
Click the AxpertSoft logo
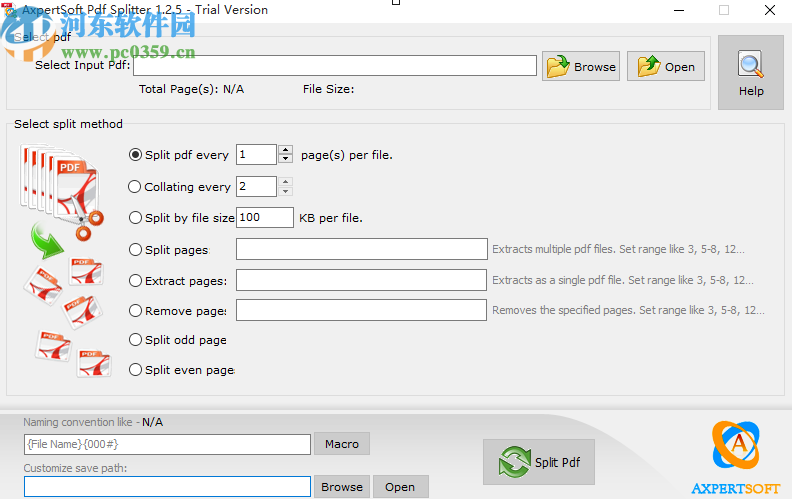[x=736, y=457]
